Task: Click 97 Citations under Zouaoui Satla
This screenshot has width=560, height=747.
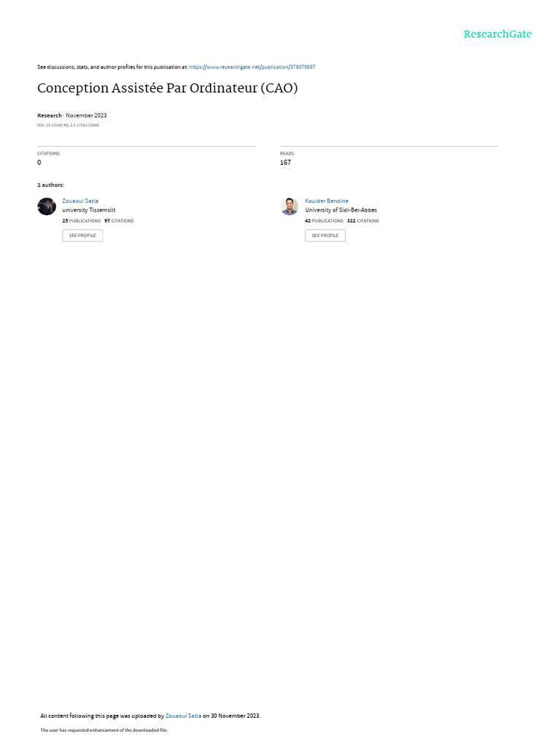Action: pos(119,221)
